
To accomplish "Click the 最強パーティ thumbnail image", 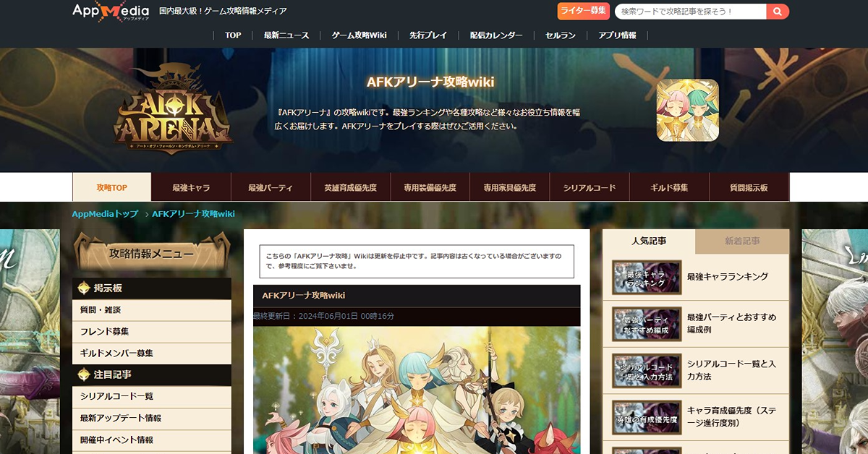I will 647,324.
